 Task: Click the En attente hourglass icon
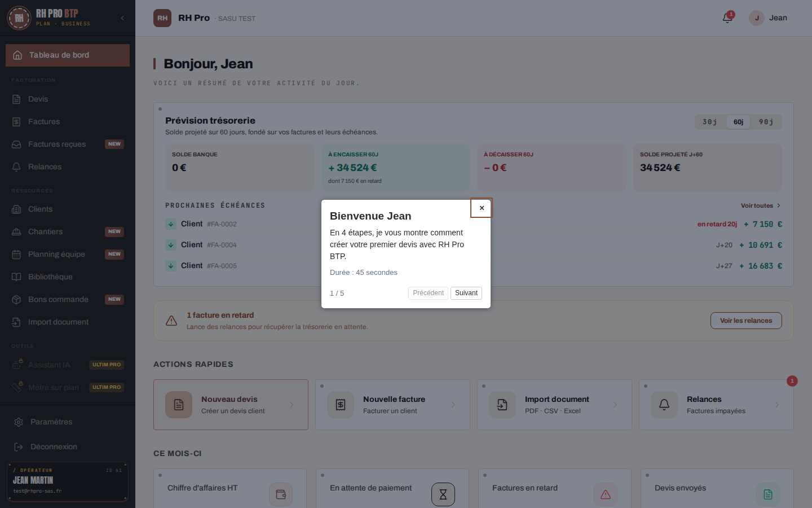[x=443, y=494]
